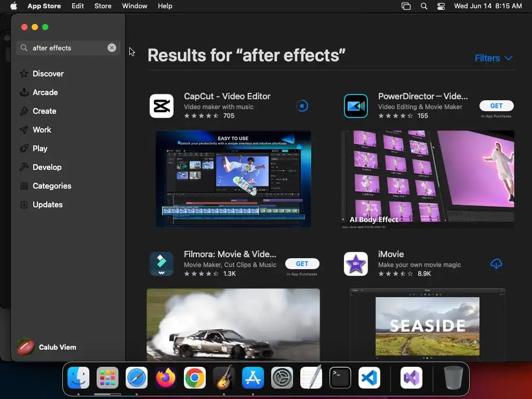This screenshot has width=532, height=399.
Task: Click 'Video Editing & Movie Maker' subtitle
Action: point(420,107)
